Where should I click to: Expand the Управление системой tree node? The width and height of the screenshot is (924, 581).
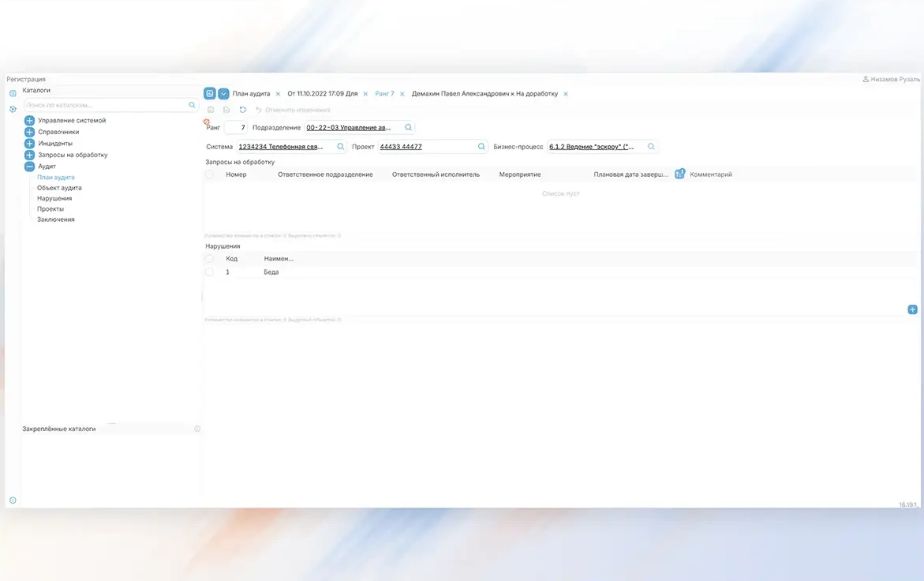pos(29,121)
